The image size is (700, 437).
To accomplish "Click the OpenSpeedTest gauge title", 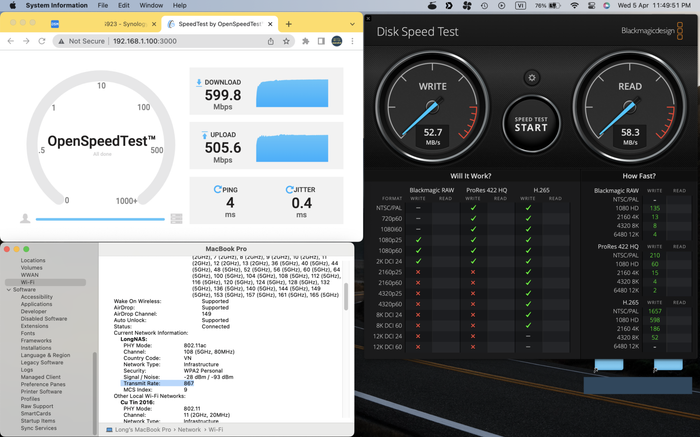I will point(102,142).
